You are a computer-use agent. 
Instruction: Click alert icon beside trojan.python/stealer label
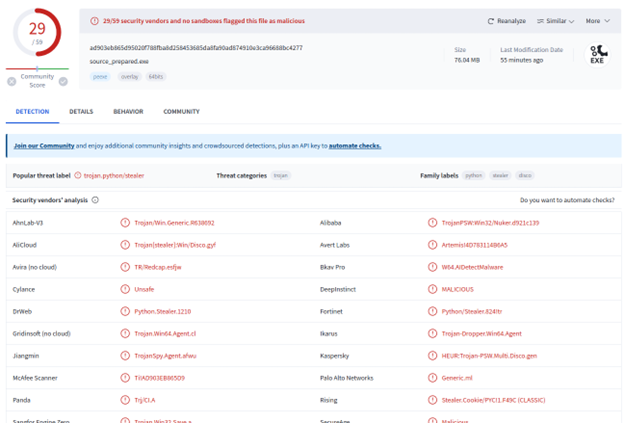[78, 175]
